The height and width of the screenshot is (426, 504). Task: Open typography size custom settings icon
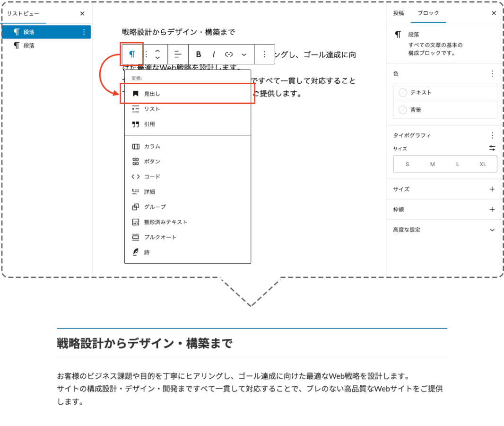pos(492,148)
